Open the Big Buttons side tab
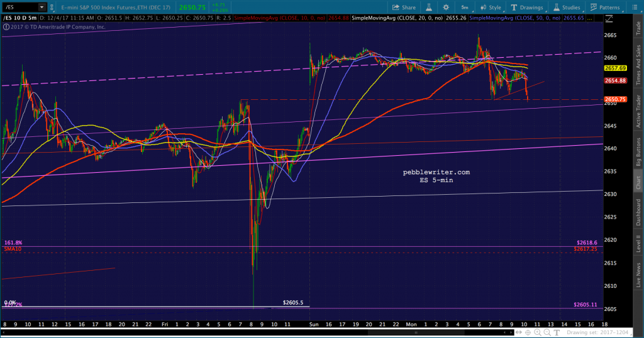Image resolution: width=644 pixels, height=338 pixels. [638, 152]
